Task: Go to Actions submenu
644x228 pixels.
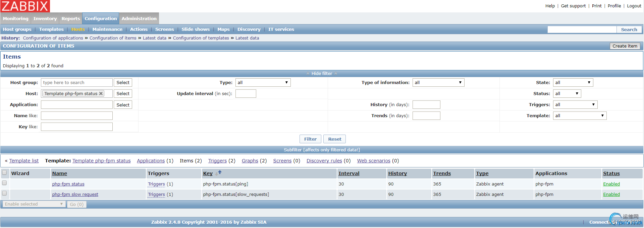Action: coord(139,29)
